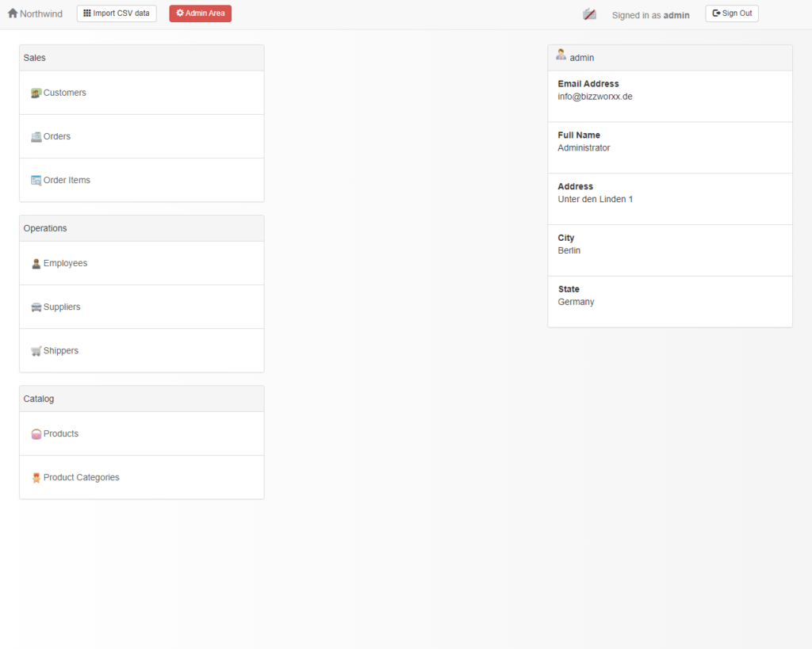This screenshot has height=649, width=812.
Task: Click the crossed-out icon beside Signed in as
Action: pyautogui.click(x=589, y=14)
